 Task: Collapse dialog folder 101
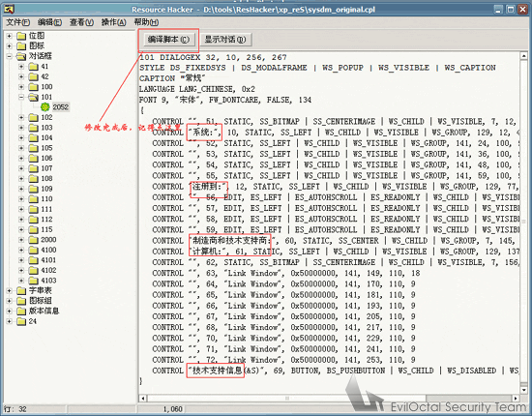point(21,97)
